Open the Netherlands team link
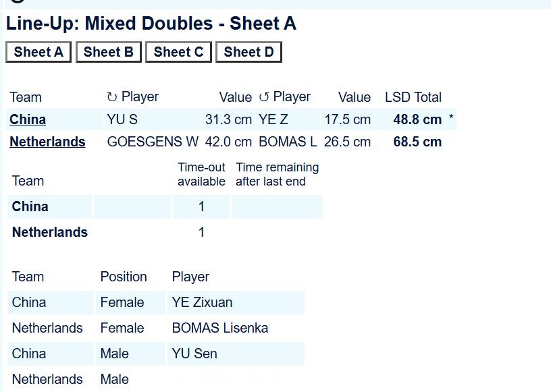 coord(47,142)
